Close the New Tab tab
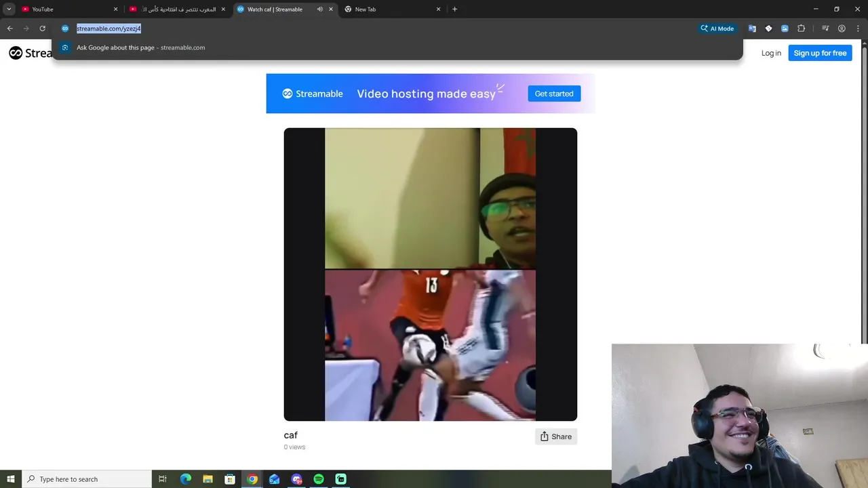The width and height of the screenshot is (868, 488). click(x=438, y=9)
